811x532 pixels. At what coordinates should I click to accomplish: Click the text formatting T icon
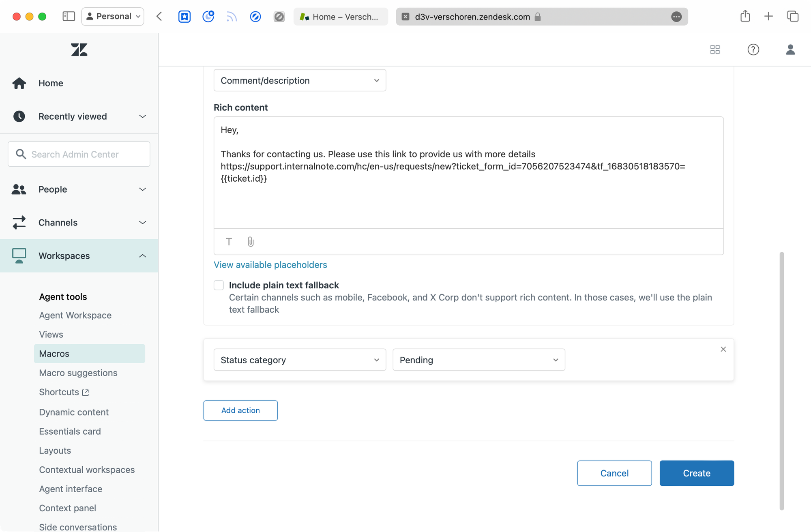(x=229, y=242)
